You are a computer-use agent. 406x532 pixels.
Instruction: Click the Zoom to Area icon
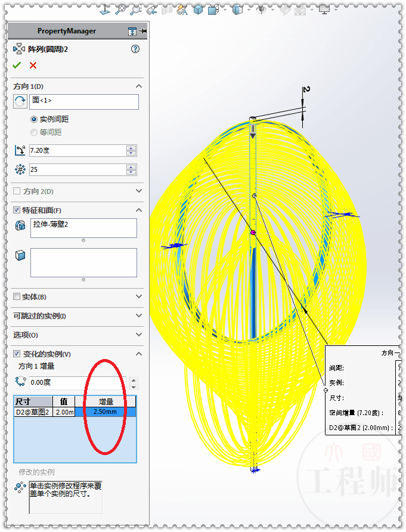click(x=135, y=10)
